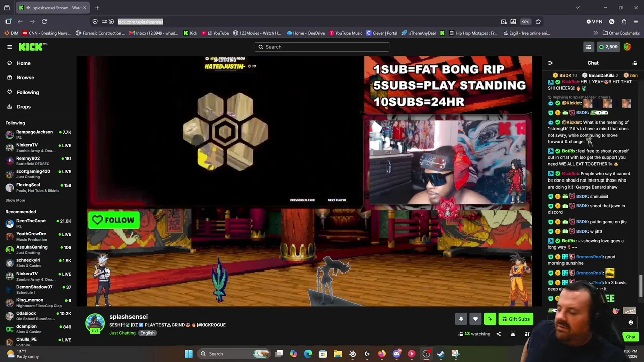Close the splashsensei Stream tab

point(85,8)
